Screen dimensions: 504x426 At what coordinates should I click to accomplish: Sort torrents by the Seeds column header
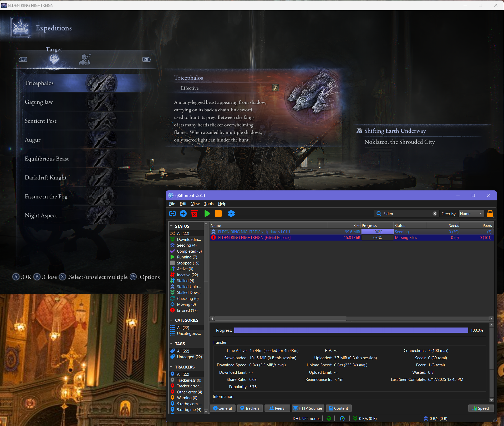coord(443,225)
